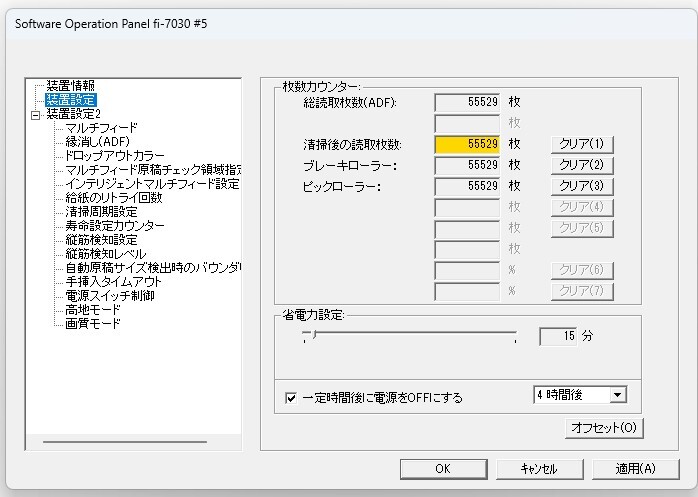Click the キャンセル button
The height and width of the screenshot is (497, 698).
539,468
